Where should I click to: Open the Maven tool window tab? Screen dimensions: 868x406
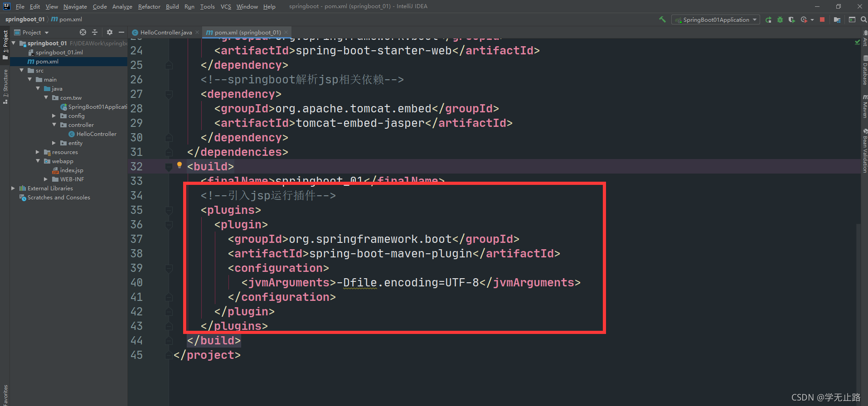(x=865, y=106)
